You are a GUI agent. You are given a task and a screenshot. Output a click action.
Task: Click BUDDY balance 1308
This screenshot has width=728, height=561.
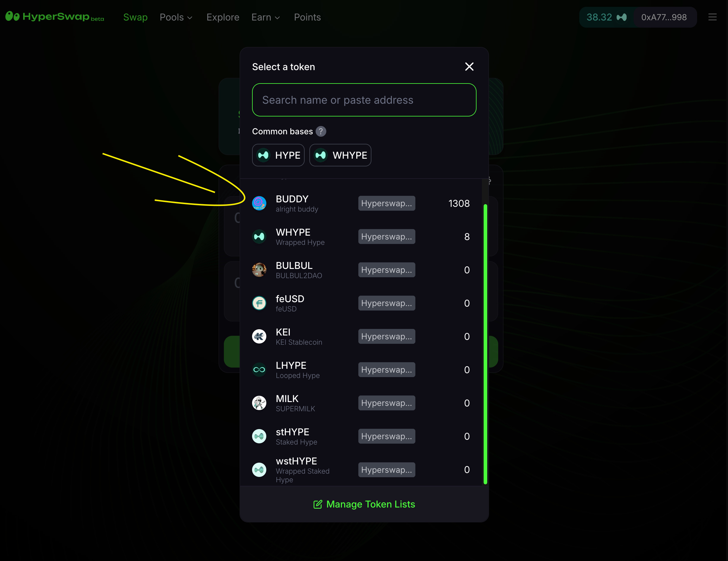coord(459,204)
